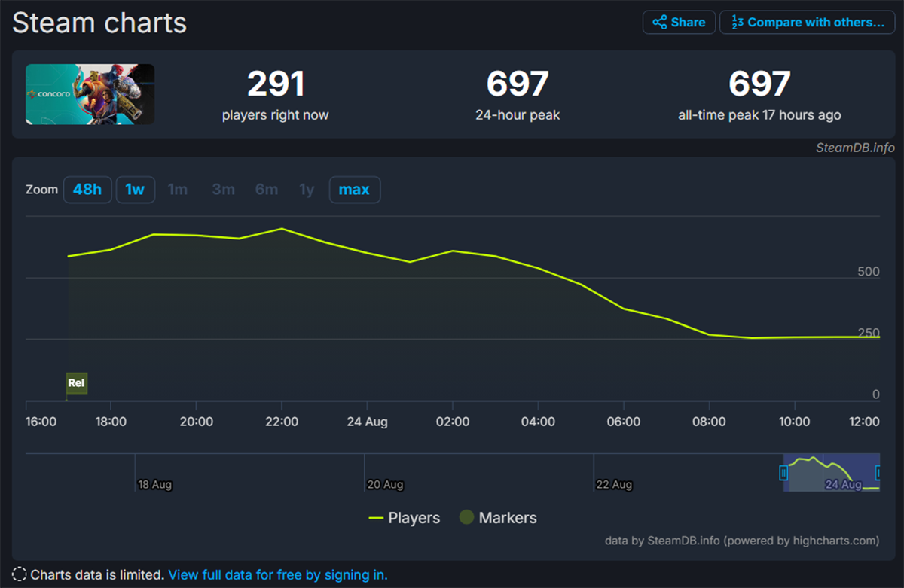The image size is (904, 588).
Task: Click the left navigator range handle
Action: (x=784, y=472)
